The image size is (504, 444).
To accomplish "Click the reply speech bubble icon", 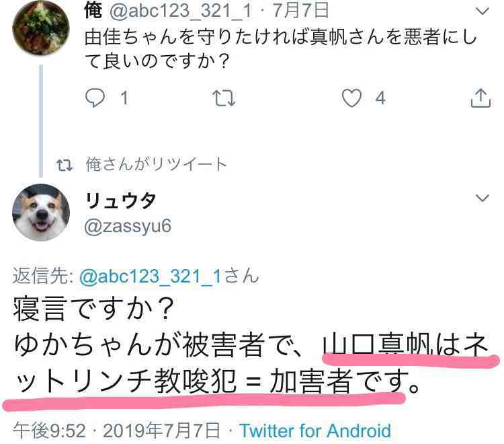I will click(95, 98).
